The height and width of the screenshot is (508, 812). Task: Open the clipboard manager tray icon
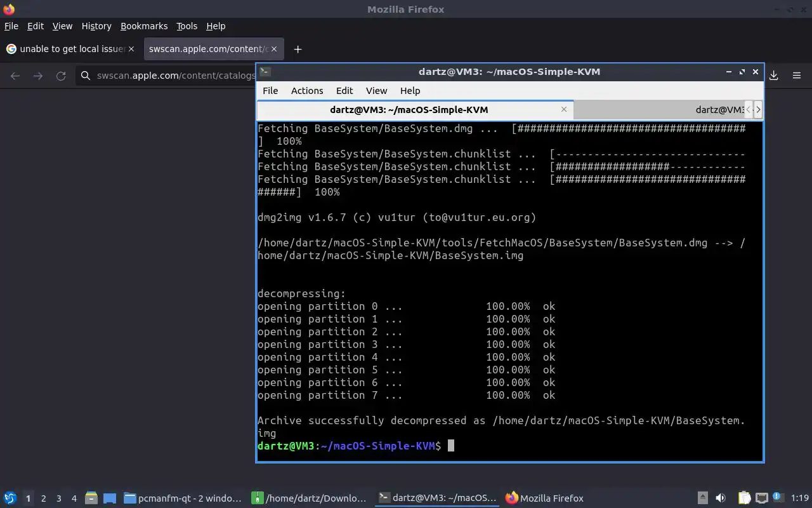tap(744, 498)
